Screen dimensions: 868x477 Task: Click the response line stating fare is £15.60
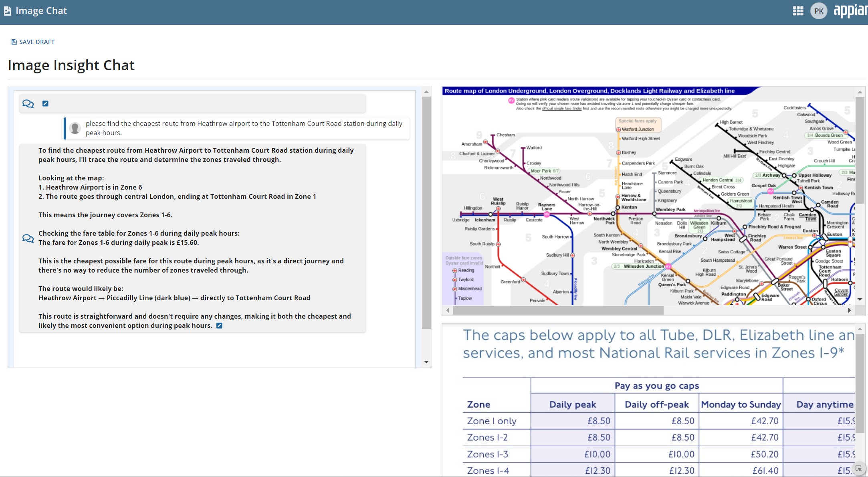coord(119,243)
